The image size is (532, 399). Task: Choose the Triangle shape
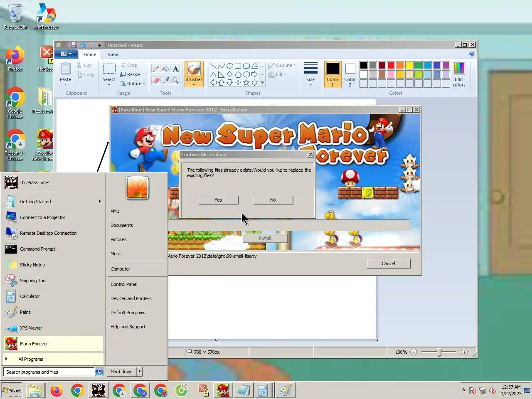tap(213, 74)
